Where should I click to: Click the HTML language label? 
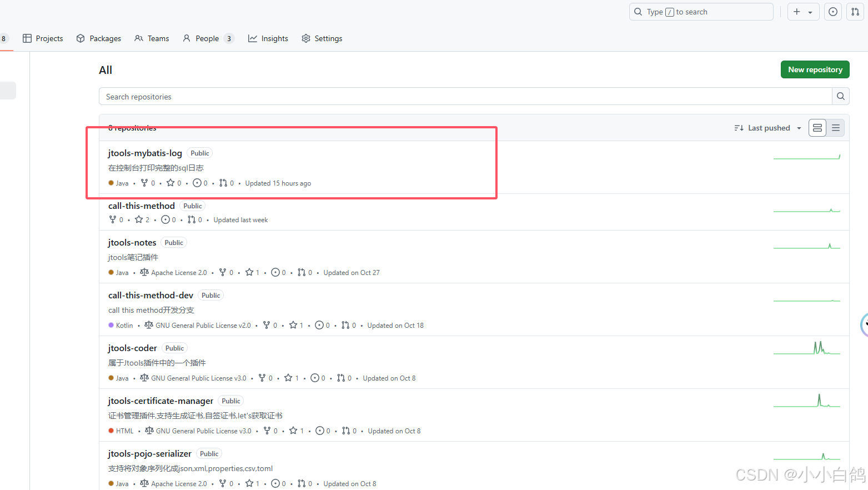coord(125,431)
